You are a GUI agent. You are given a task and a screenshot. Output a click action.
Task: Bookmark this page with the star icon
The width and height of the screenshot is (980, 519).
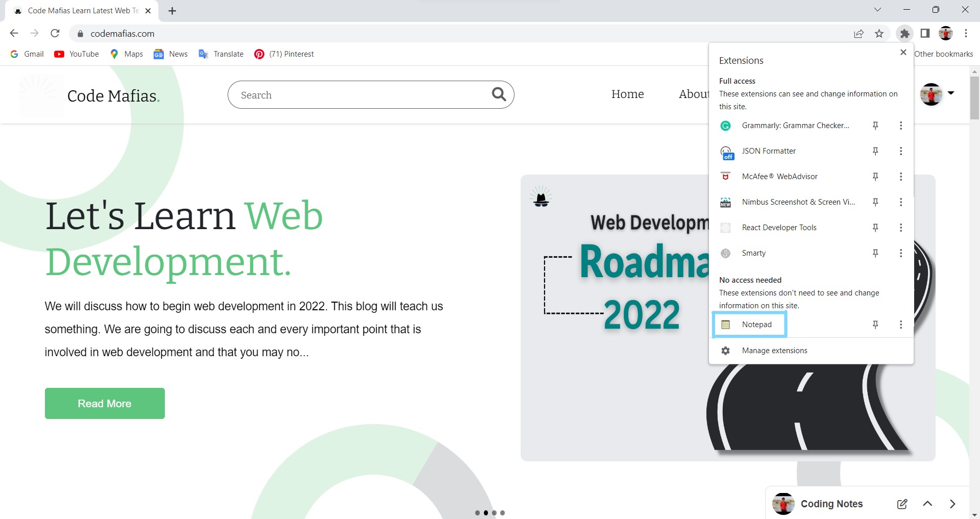879,34
